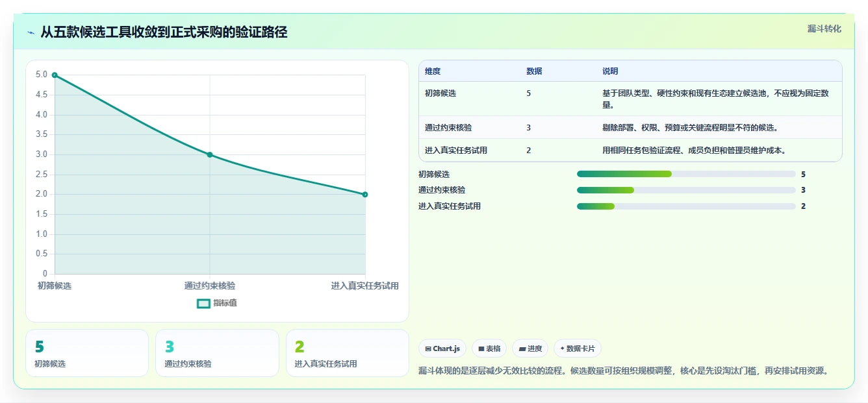
Task: Click the value 5 in the table's 数据 column
Action: 529,93
